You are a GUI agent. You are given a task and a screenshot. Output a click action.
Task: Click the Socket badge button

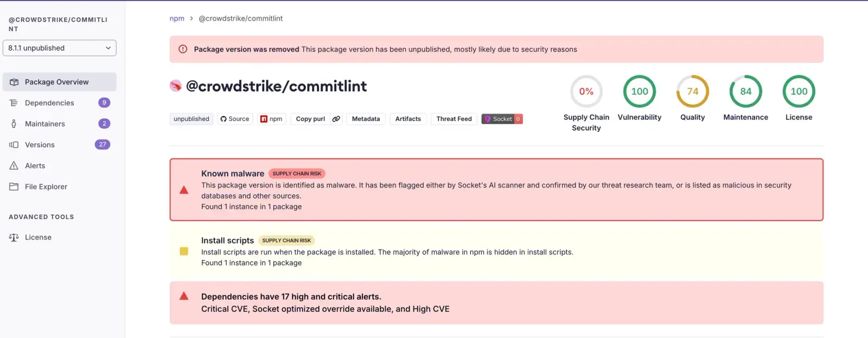(x=502, y=119)
